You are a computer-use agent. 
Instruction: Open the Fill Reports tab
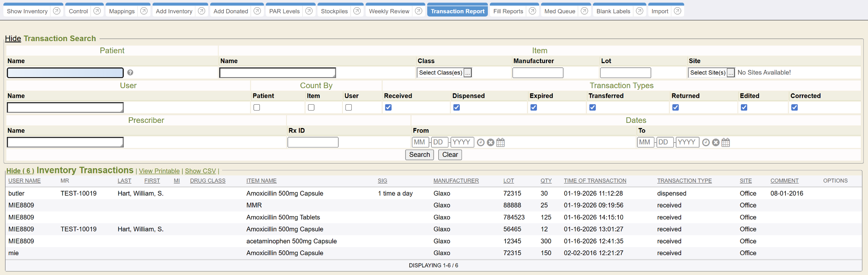[x=508, y=11]
